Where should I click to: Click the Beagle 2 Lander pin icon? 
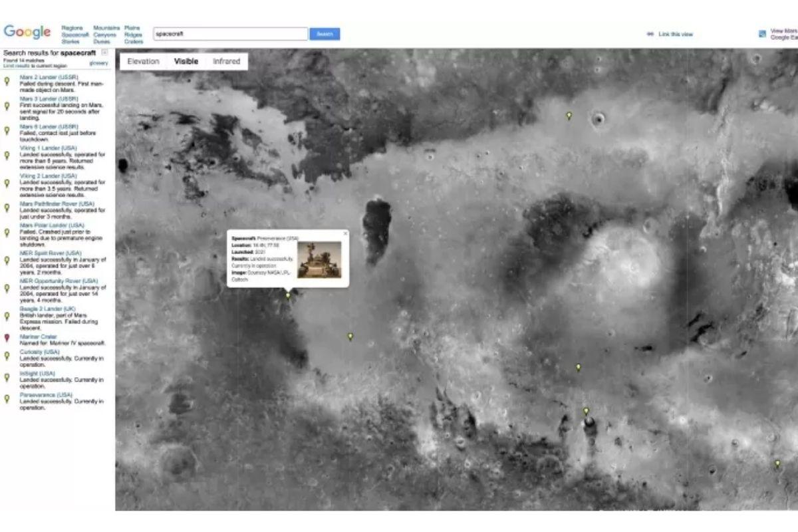point(7,316)
